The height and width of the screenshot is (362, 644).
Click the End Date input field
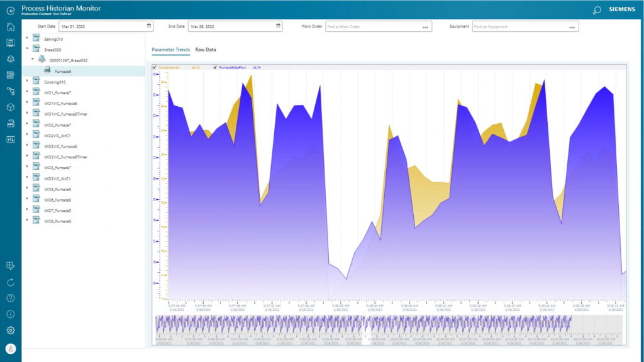(235, 26)
